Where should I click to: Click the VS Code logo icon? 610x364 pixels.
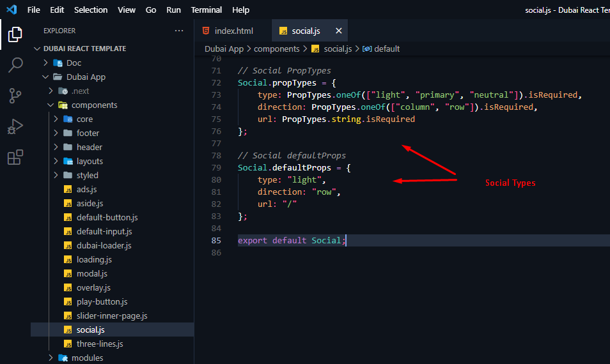pos(12,10)
